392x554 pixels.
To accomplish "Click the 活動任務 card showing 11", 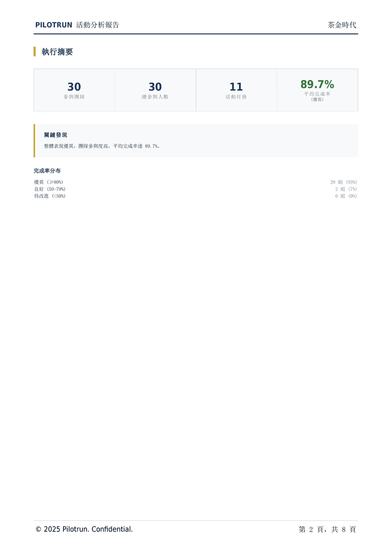I will pos(236,90).
